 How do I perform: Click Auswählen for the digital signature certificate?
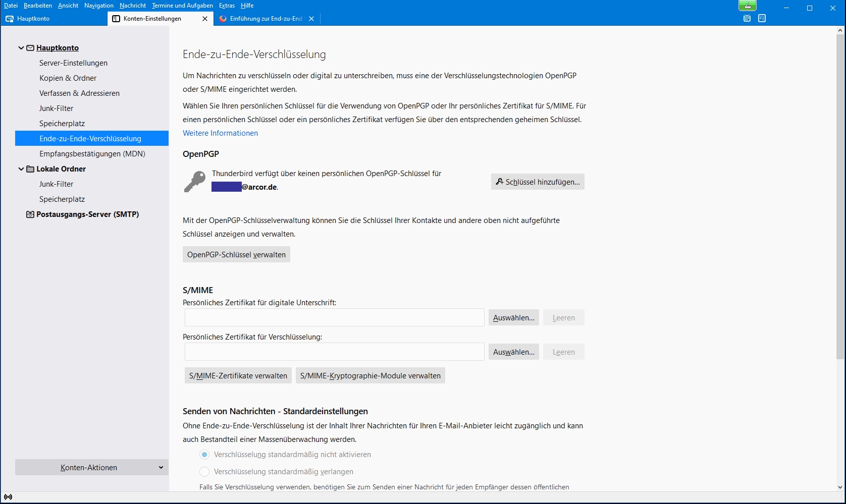click(x=514, y=318)
